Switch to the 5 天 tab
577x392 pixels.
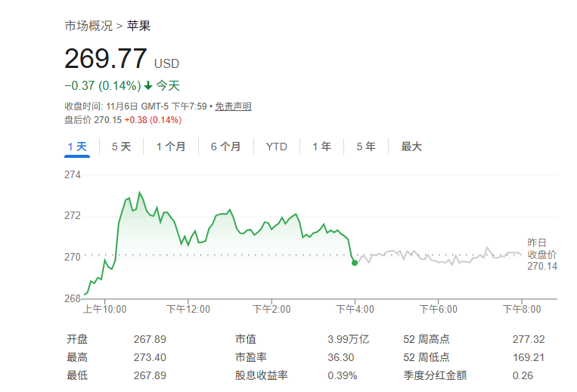pos(122,147)
